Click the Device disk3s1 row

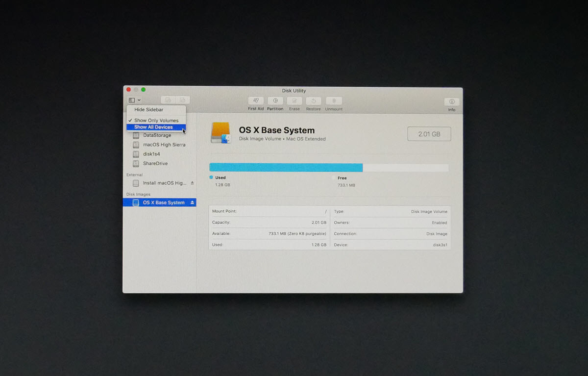click(x=391, y=245)
